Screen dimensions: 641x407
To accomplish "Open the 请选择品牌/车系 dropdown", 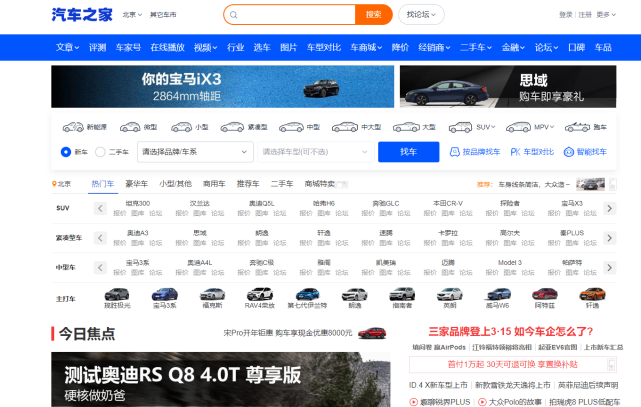I will [x=195, y=152].
